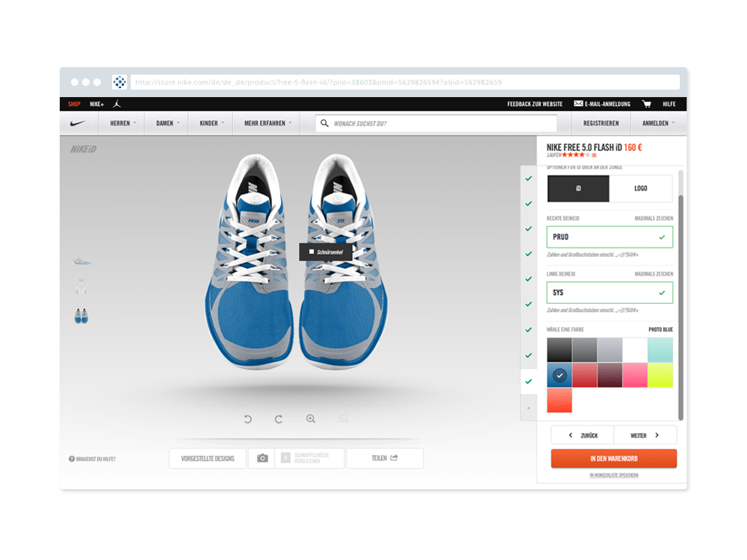Select the white sole view thumbnail
This screenshot has width=747, height=560.
[x=81, y=287]
